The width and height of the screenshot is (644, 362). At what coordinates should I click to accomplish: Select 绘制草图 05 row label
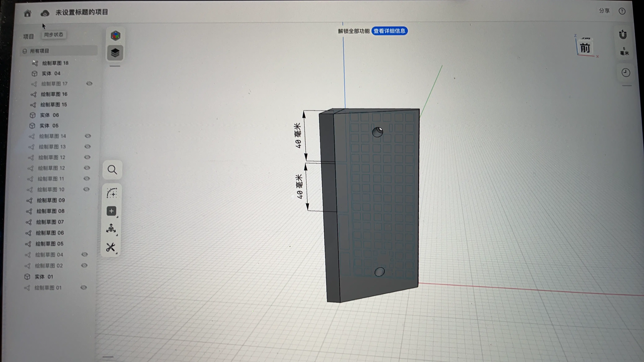click(50, 244)
